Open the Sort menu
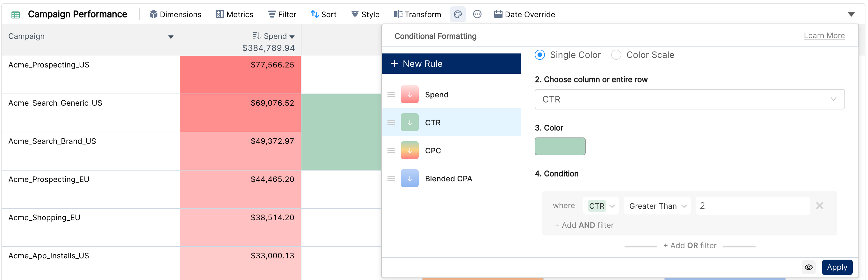868x280 pixels. pyautogui.click(x=323, y=14)
